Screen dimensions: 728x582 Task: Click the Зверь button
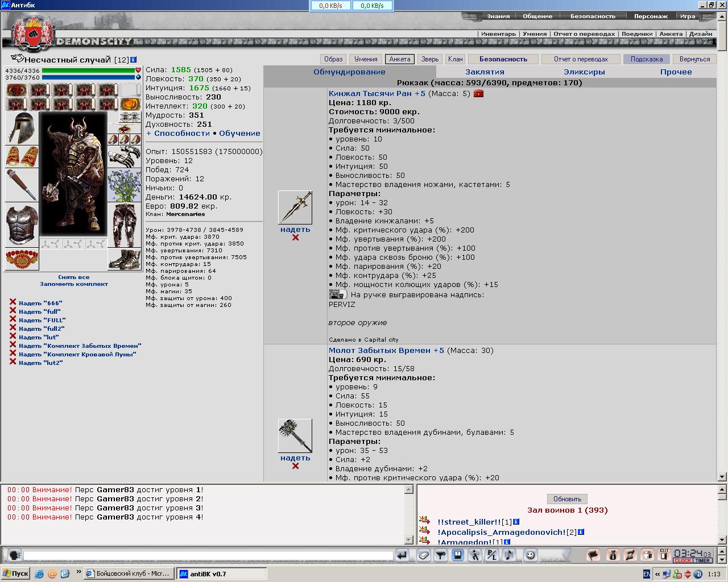[430, 59]
